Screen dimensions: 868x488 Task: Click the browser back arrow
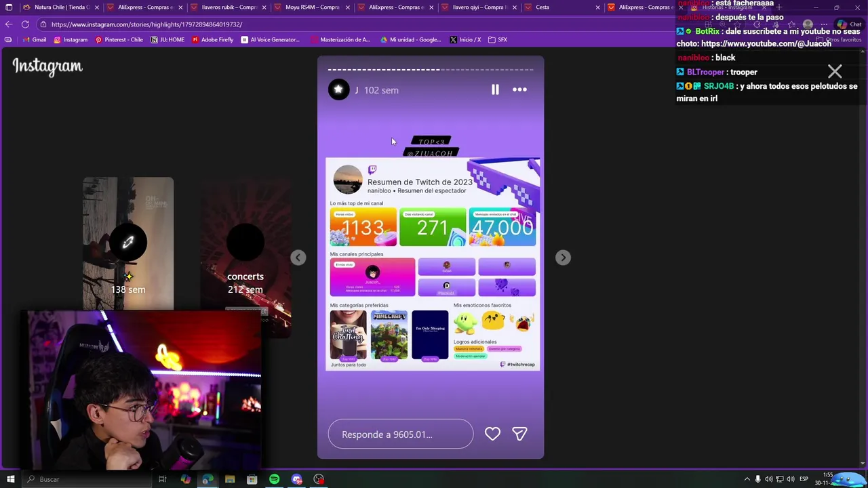click(9, 24)
